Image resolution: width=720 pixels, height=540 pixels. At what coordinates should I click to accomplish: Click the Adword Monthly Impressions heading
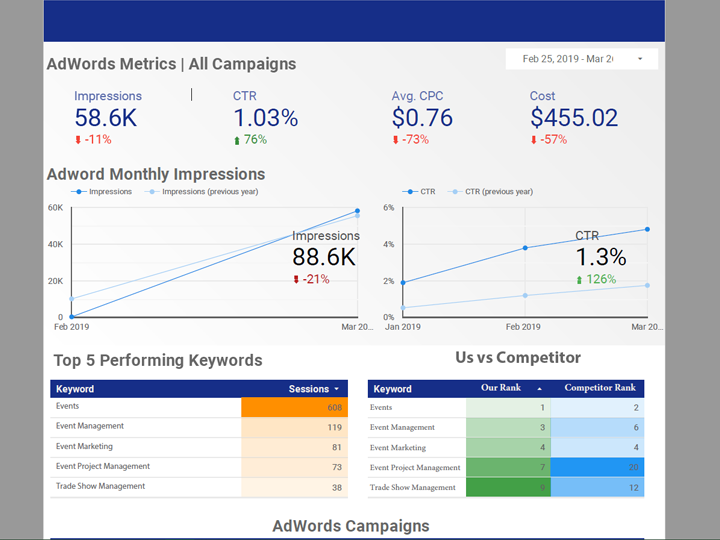tap(156, 174)
